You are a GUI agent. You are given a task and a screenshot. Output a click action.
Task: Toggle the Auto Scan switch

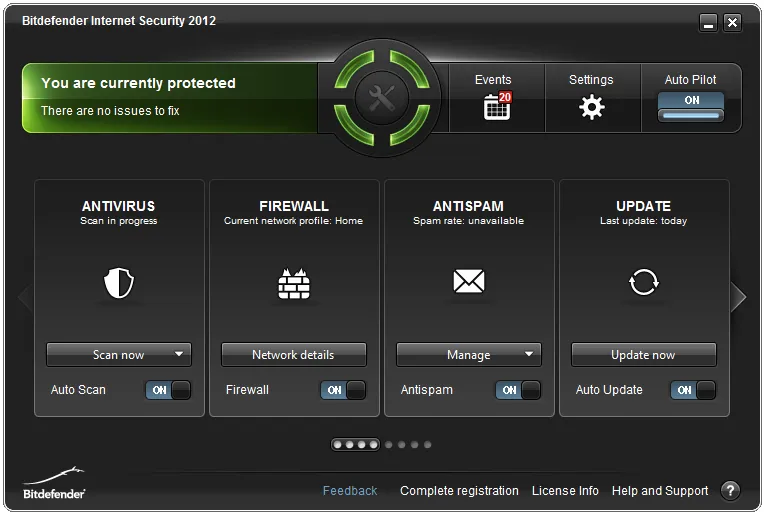tap(168, 390)
